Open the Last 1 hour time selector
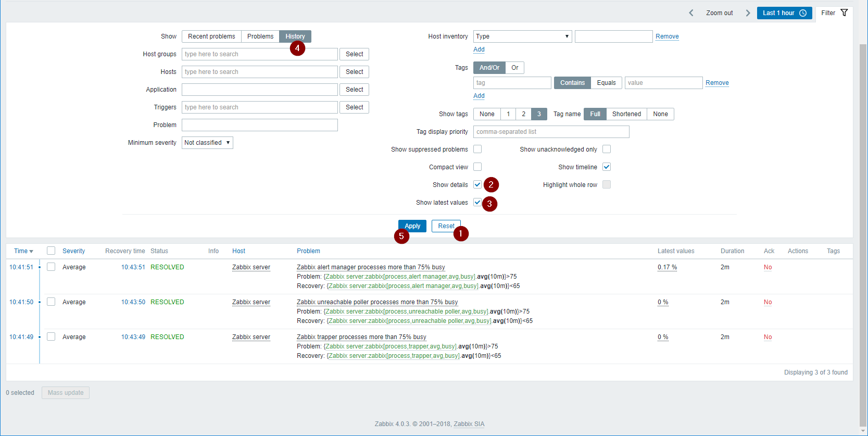This screenshot has height=436, width=868. point(784,13)
